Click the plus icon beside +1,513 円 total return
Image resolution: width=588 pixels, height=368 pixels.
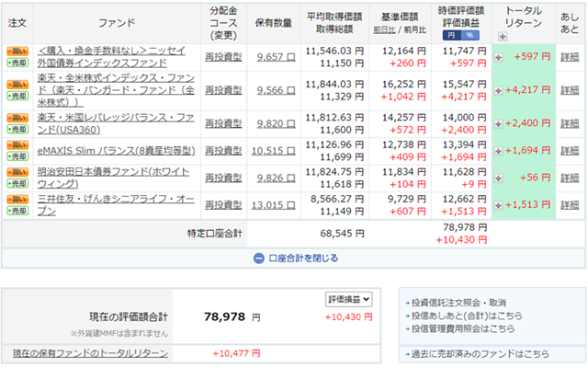pos(499,204)
